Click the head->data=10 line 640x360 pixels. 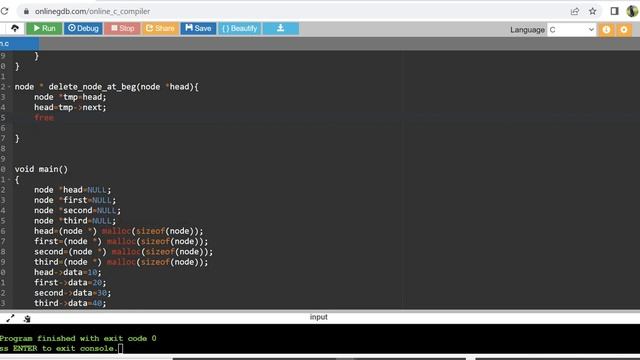coord(68,272)
